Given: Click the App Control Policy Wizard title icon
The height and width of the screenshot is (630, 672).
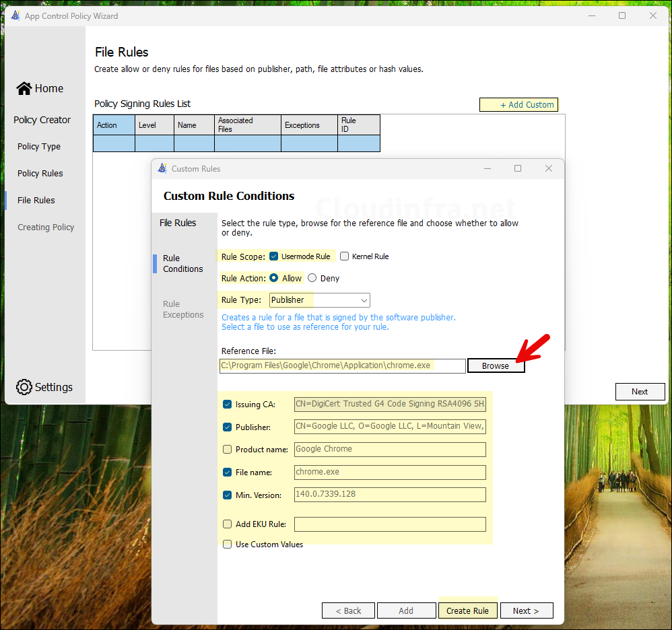Looking at the screenshot, I should pos(15,15).
